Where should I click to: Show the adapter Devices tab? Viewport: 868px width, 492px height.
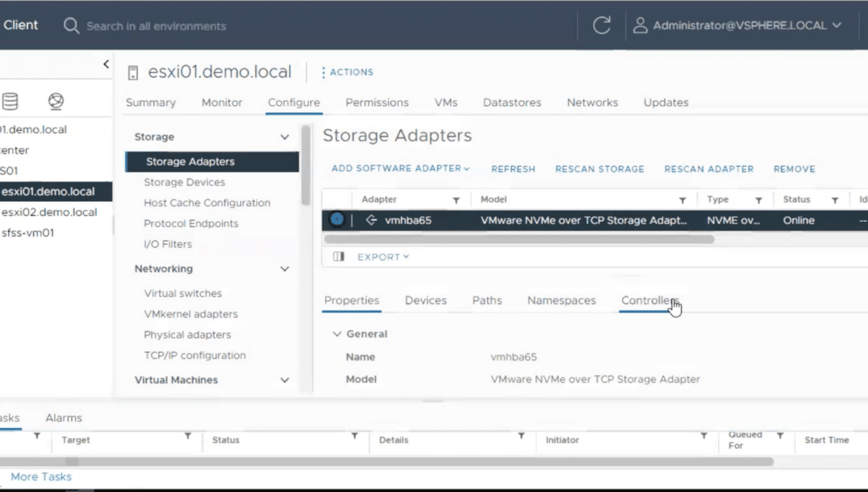(426, 301)
